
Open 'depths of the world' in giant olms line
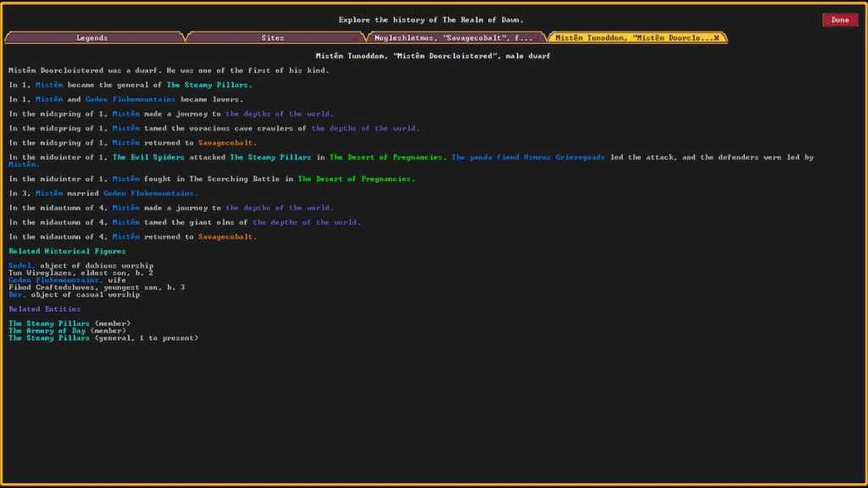(306, 222)
